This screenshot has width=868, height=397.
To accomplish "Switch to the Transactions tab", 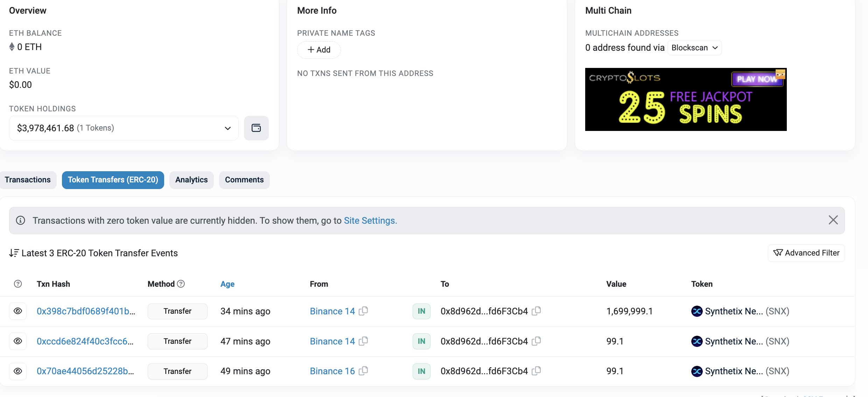I will pos(28,180).
